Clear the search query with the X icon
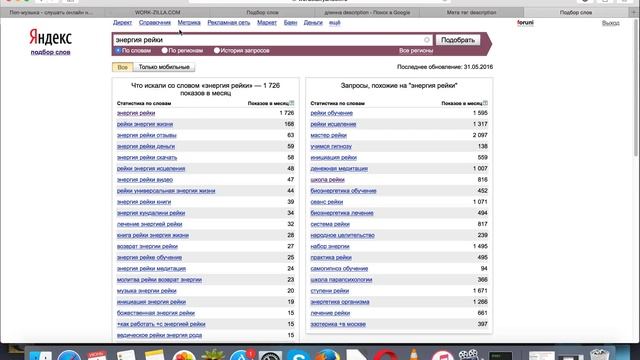The image size is (640, 360). tap(427, 40)
